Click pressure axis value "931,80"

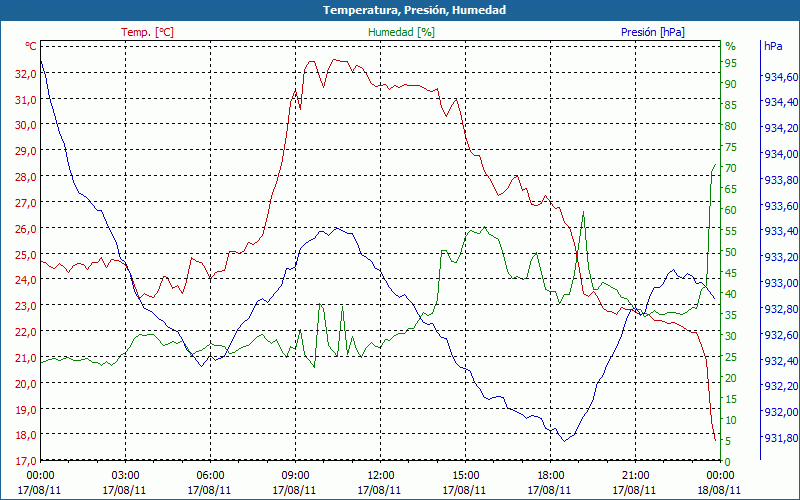coord(781,438)
